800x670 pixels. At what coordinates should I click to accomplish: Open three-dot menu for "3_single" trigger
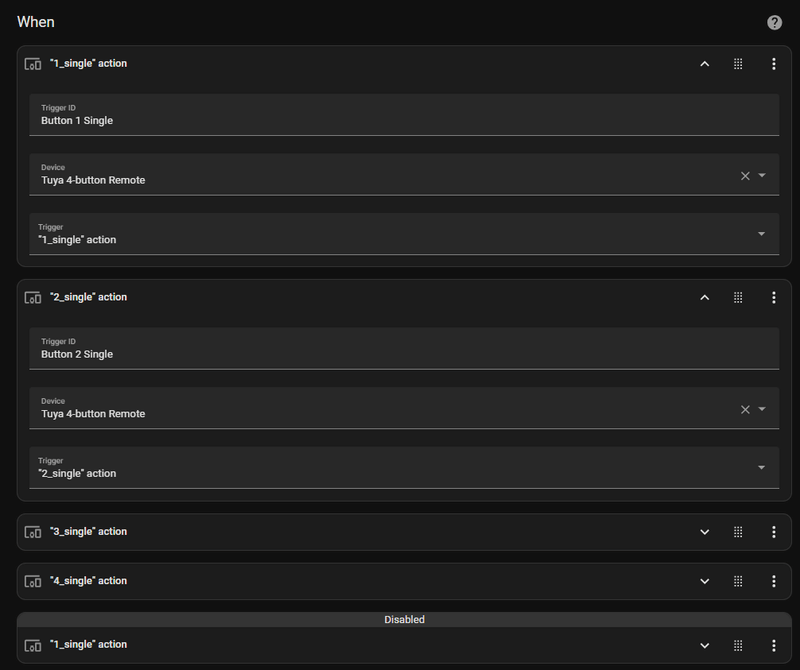[x=773, y=532]
